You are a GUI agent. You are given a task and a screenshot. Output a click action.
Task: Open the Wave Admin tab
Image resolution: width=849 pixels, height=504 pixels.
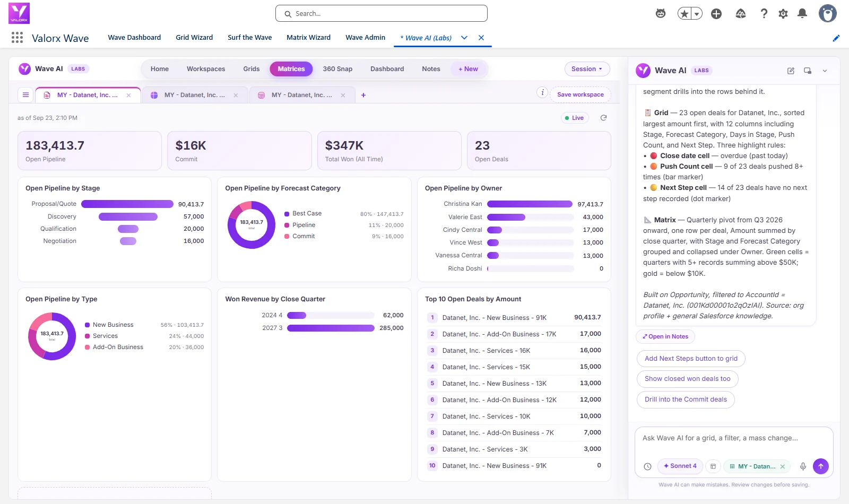pos(365,38)
